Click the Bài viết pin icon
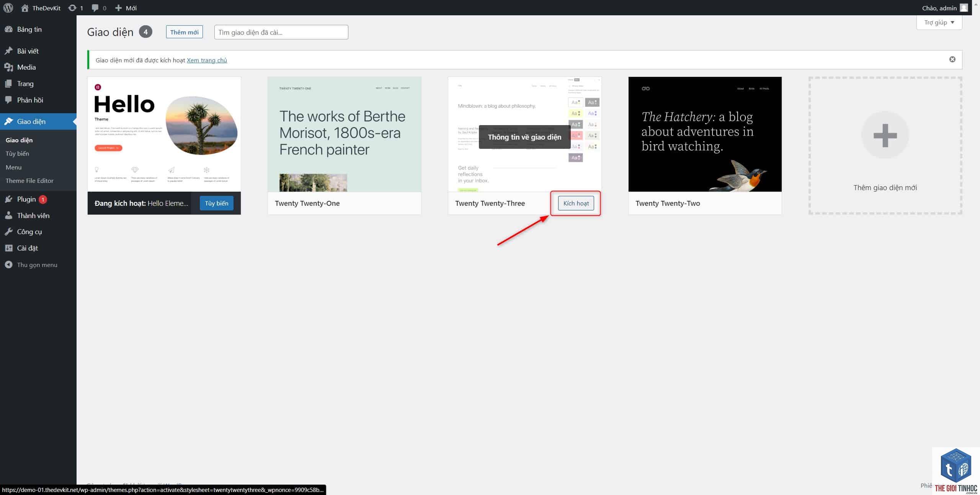Image resolution: width=980 pixels, height=495 pixels. 8,51
